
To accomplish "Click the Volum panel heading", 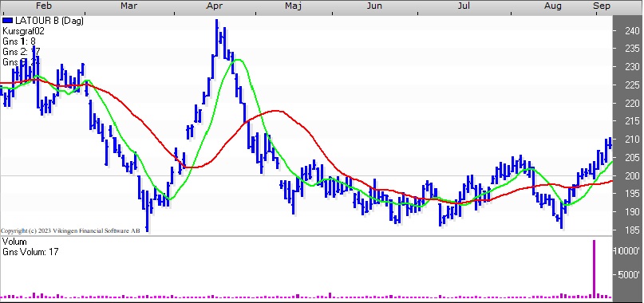I will tap(14, 242).
